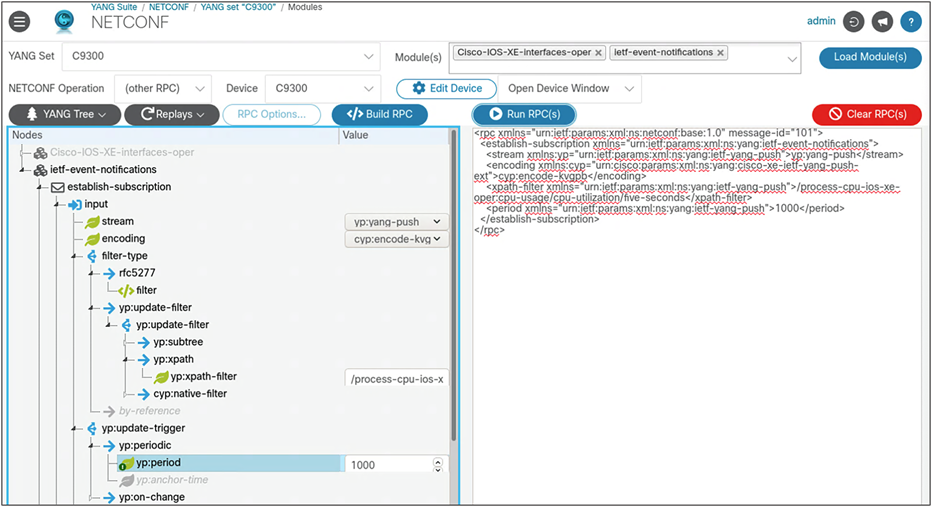
Task: Collapse the establish-subscription tree node
Action: pyautogui.click(x=40, y=188)
